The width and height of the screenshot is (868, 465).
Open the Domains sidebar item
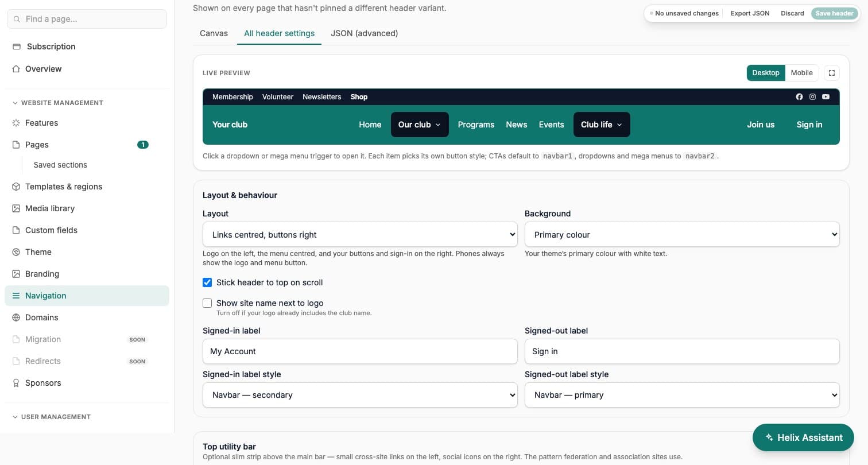[x=87, y=317]
